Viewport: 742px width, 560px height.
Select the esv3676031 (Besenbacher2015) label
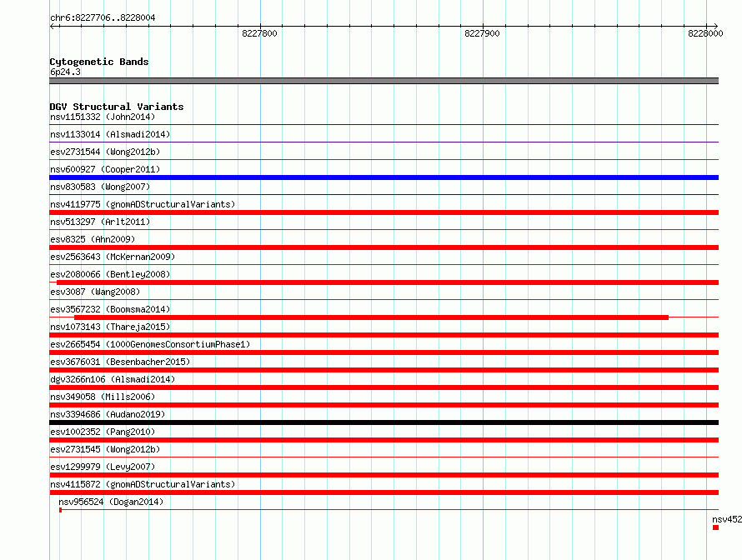click(120, 362)
